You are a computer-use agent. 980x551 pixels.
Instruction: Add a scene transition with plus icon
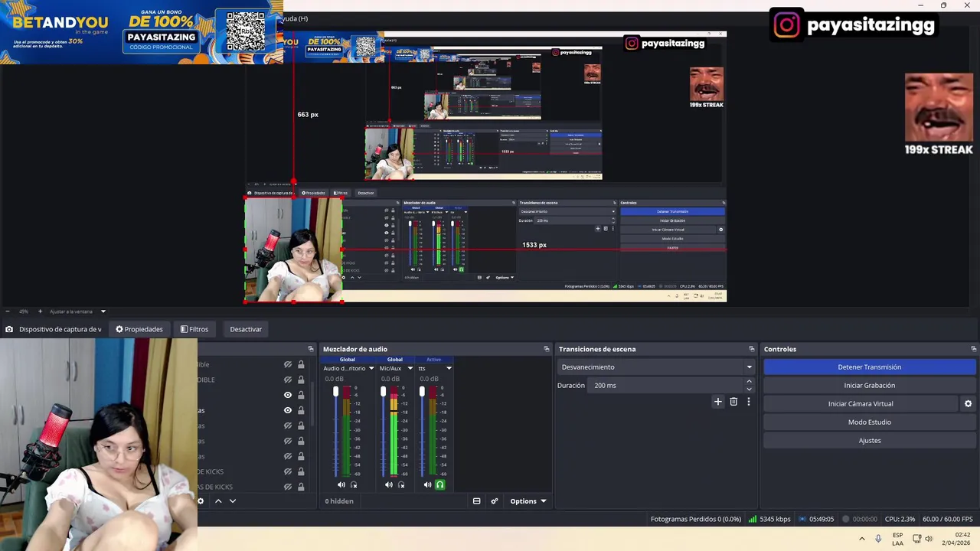click(x=718, y=402)
